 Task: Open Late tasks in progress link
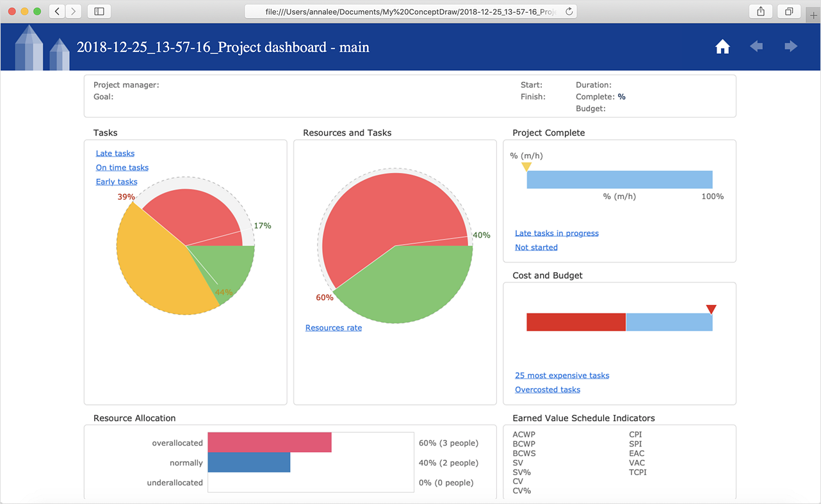557,233
